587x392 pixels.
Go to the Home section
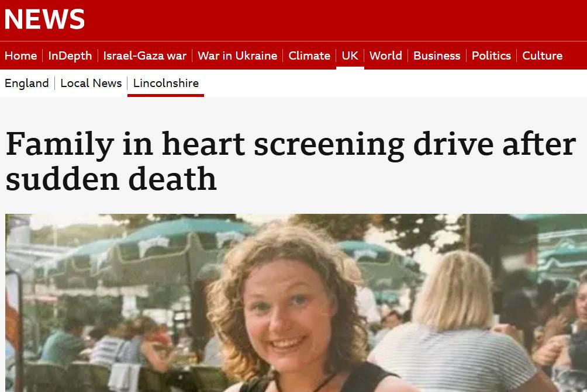pos(20,55)
